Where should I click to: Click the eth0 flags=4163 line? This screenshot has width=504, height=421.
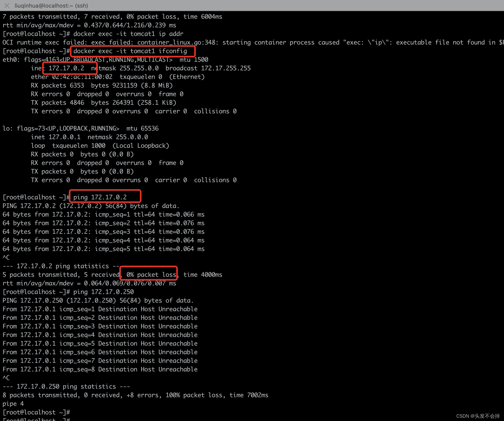(105, 60)
